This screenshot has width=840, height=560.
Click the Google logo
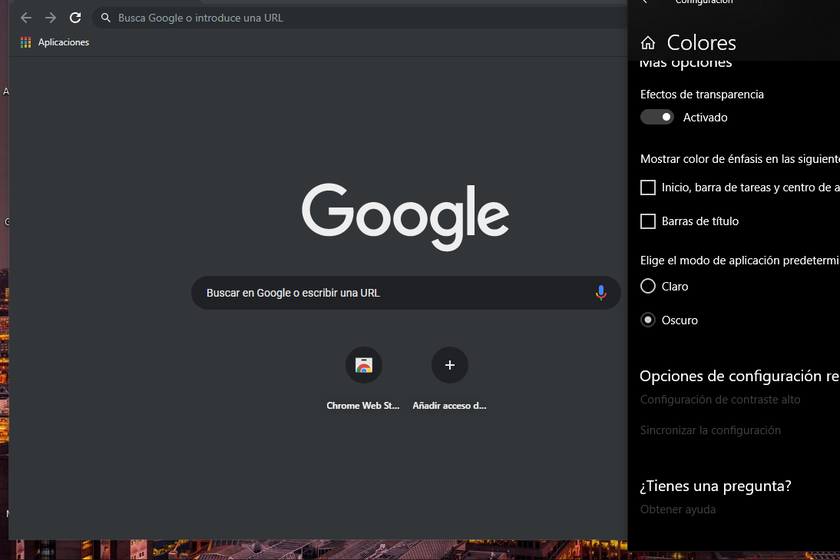point(405,216)
